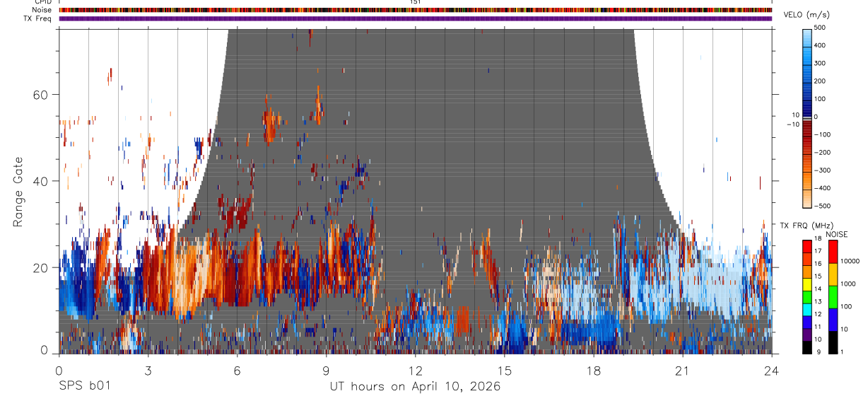The width and height of the screenshot is (868, 401).
Task: Click the '500' label on velocity scale
Action: [x=820, y=28]
